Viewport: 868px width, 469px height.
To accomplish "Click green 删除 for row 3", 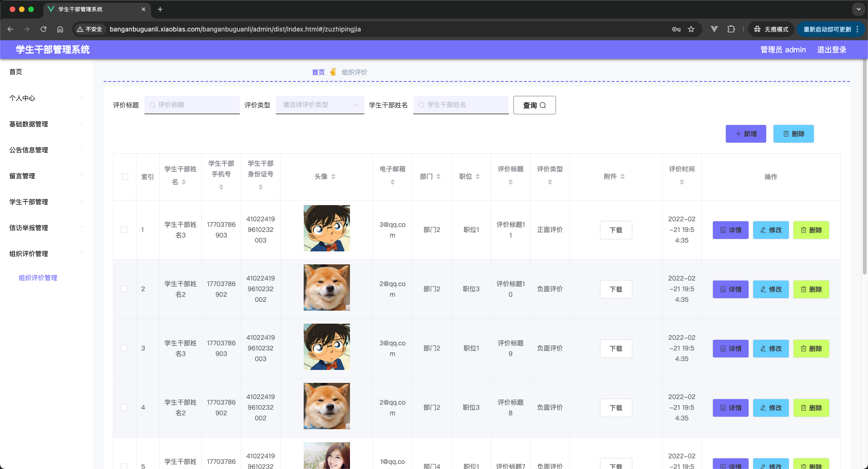I will (x=811, y=349).
